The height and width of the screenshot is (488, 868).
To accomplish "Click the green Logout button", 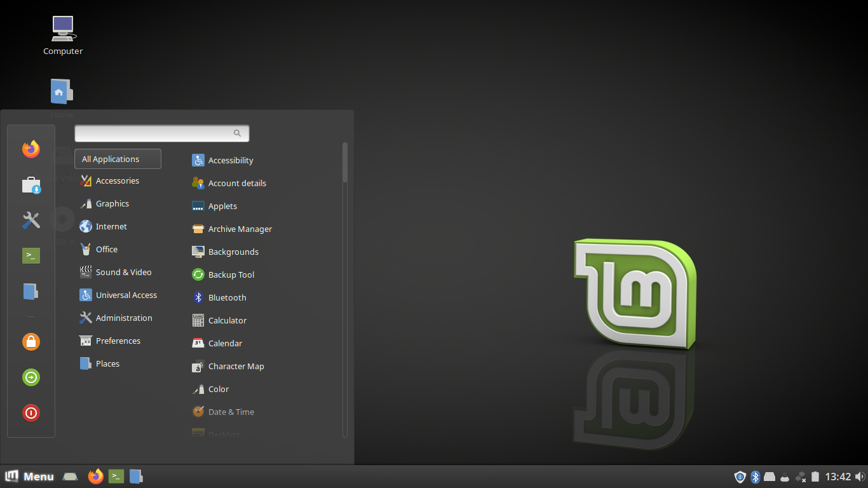I will (x=31, y=377).
